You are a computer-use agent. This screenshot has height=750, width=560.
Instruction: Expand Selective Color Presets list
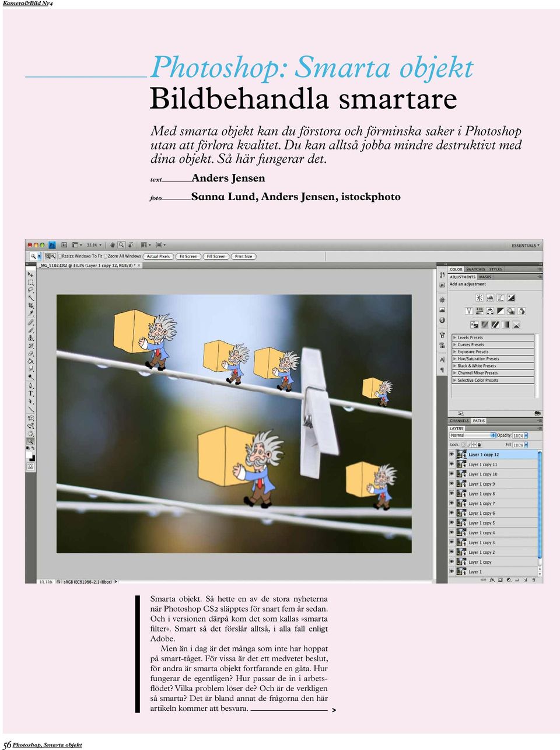tap(455, 381)
